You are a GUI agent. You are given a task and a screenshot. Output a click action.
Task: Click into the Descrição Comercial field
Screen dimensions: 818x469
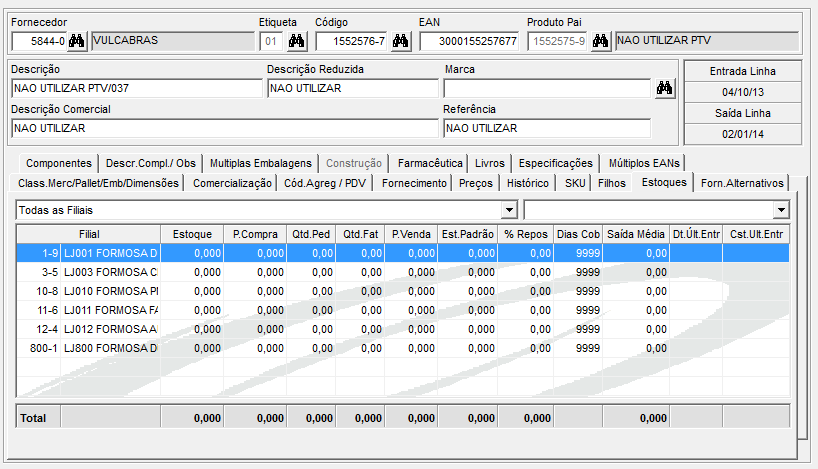tap(224, 128)
